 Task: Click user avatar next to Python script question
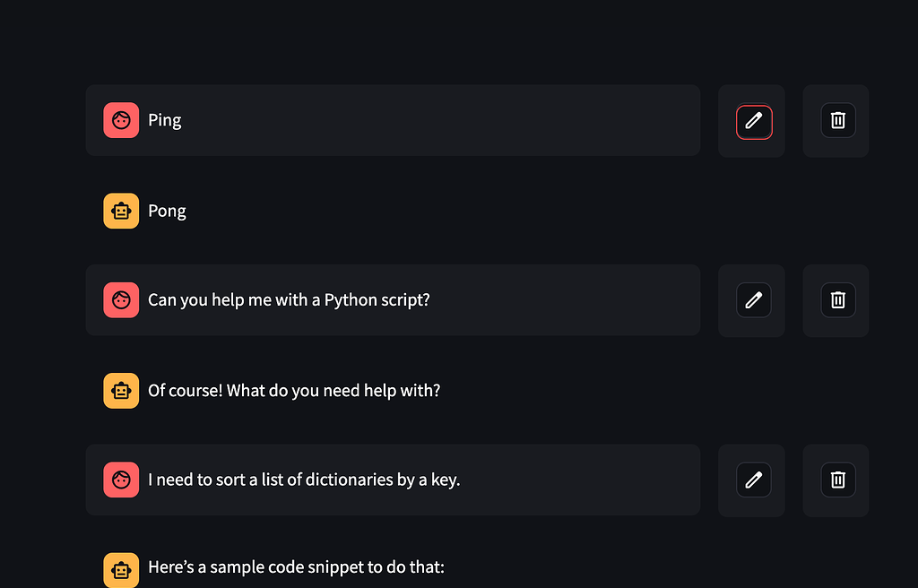pyautogui.click(x=121, y=300)
